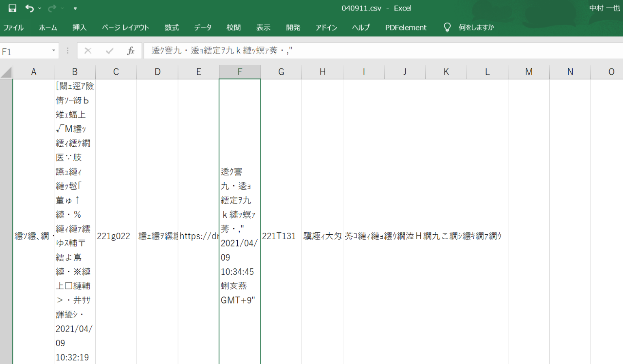This screenshot has height=364, width=623.
Task: Open the PDFelement ribbon tab
Action: click(406, 28)
